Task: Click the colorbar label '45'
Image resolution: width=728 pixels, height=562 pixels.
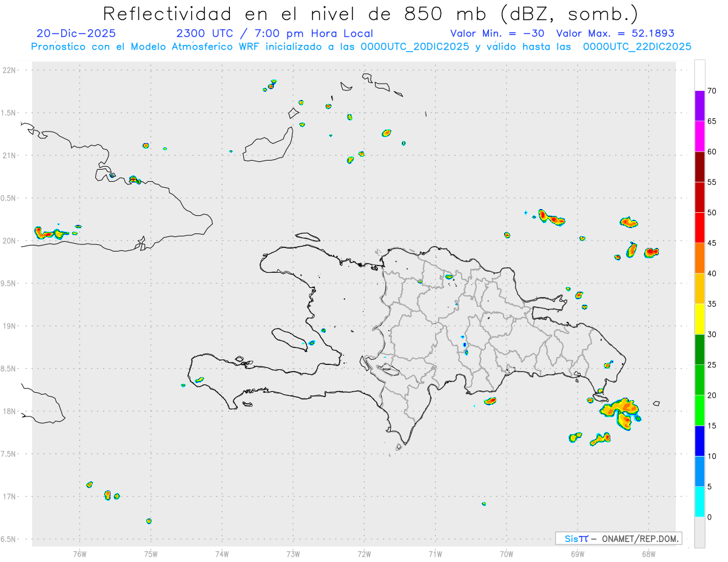Action: click(x=712, y=243)
